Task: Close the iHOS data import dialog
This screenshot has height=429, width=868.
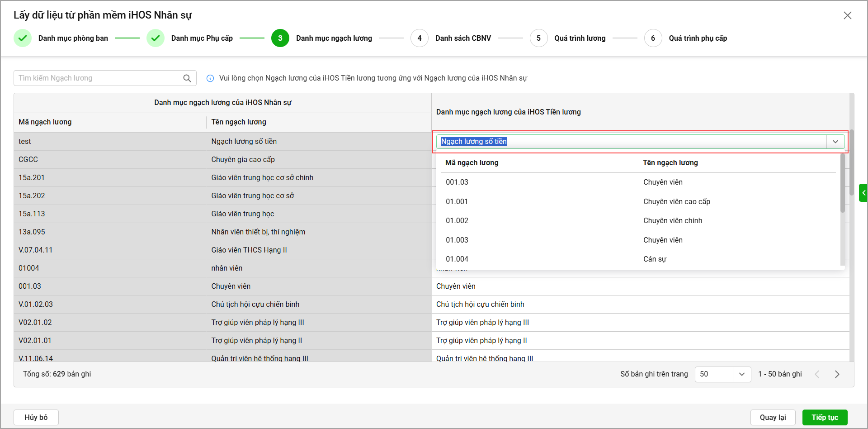Action: coord(848,15)
